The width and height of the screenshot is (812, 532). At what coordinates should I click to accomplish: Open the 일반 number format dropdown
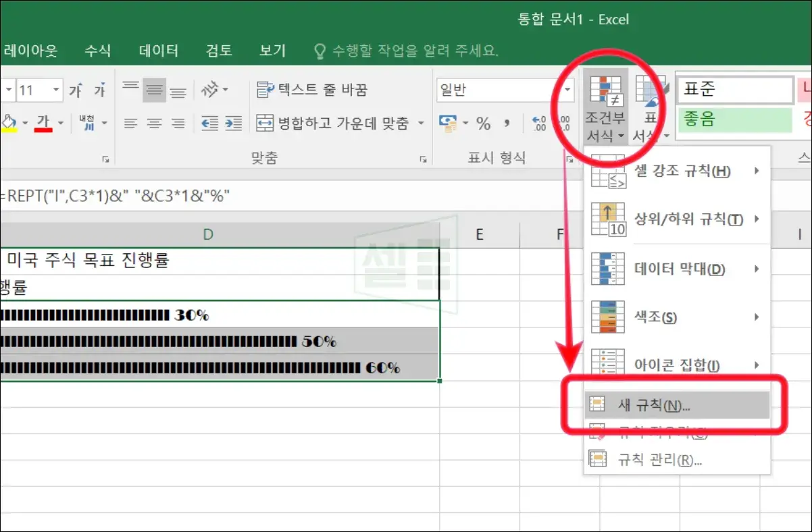[505, 89]
